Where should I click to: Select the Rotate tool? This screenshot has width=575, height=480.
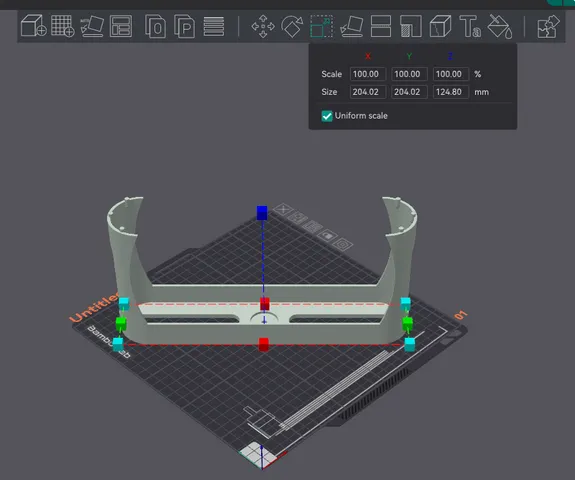pos(292,26)
